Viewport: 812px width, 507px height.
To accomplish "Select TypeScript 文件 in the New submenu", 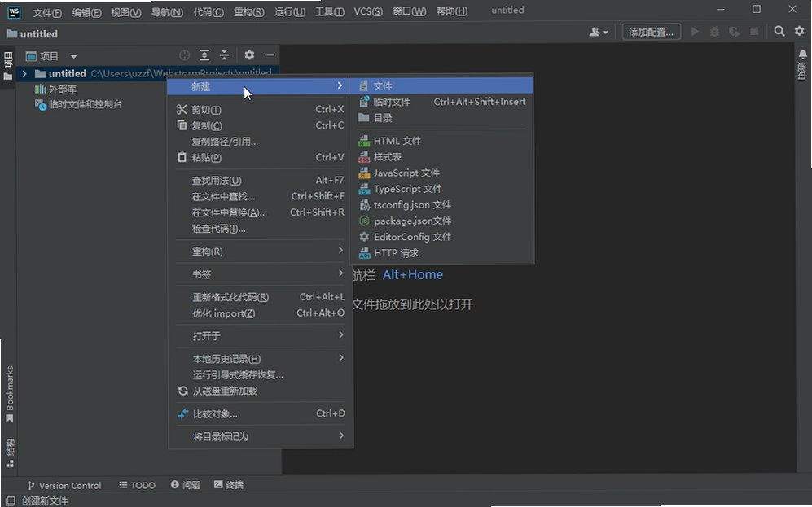I will 441,189.
